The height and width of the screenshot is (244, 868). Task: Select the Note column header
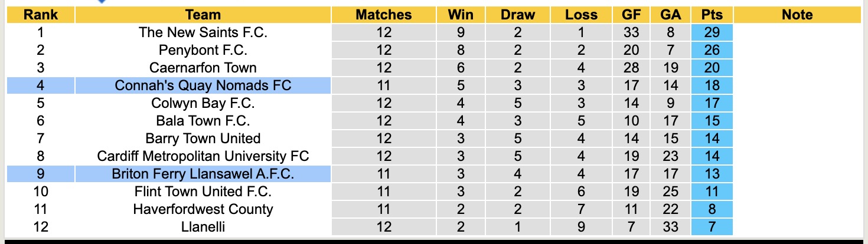[797, 15]
